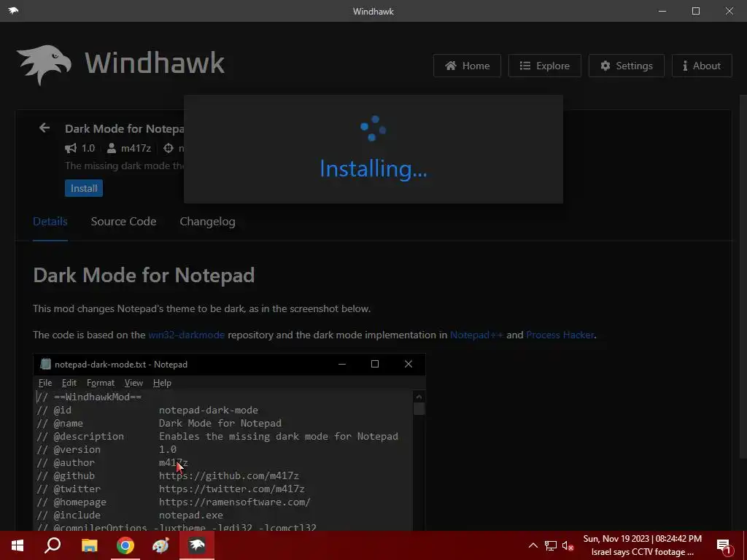Open File Explorer from taskbar
747x560 pixels.
click(x=89, y=545)
